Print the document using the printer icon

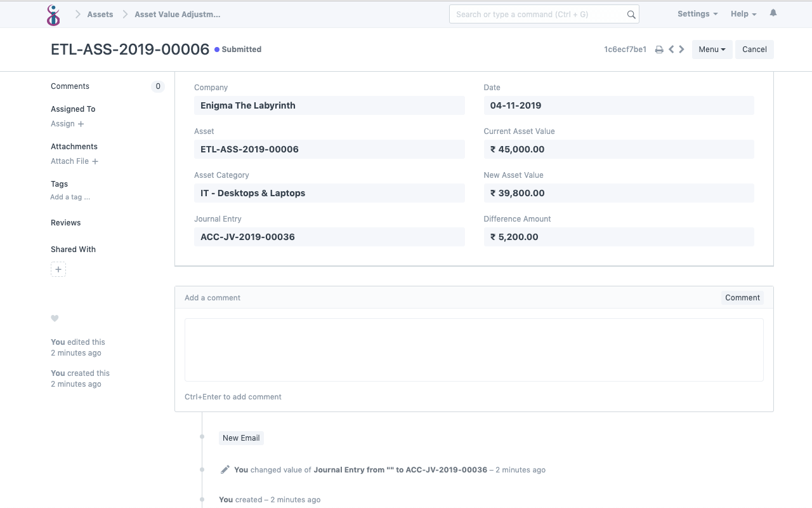[658, 49]
